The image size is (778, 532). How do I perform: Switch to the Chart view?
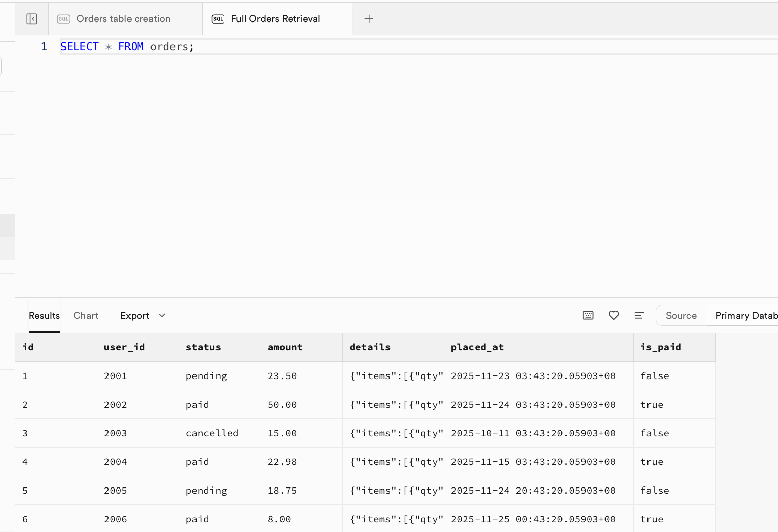coord(85,315)
